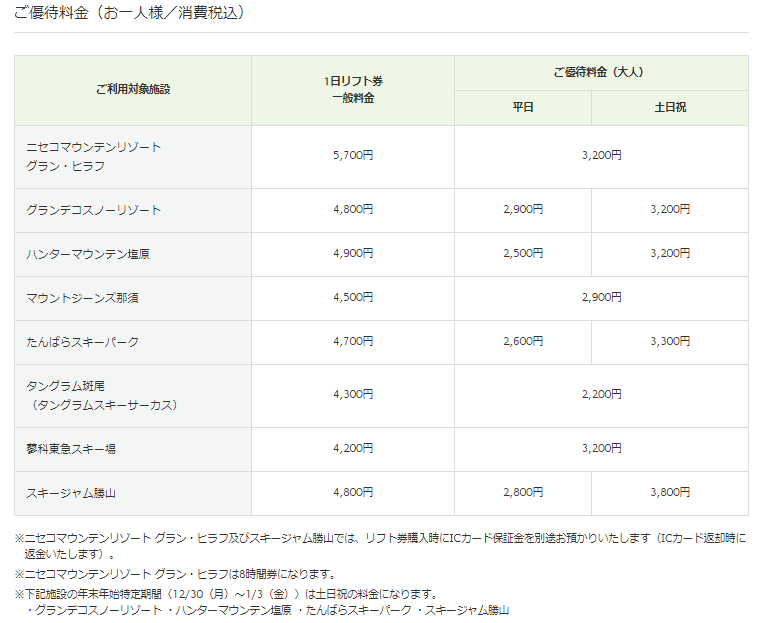This screenshot has width=760, height=623.
Task: Click the 4,900円 general price
Action: coord(353,253)
